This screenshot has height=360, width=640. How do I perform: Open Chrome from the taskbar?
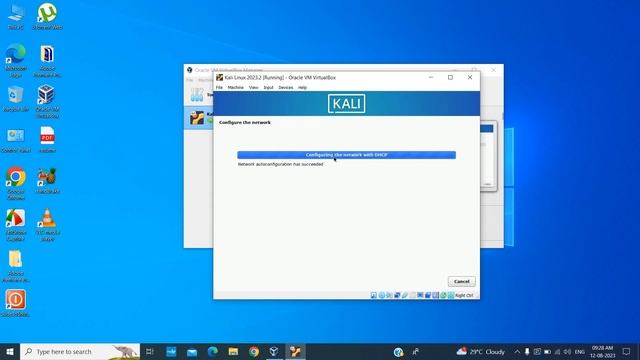(254, 351)
